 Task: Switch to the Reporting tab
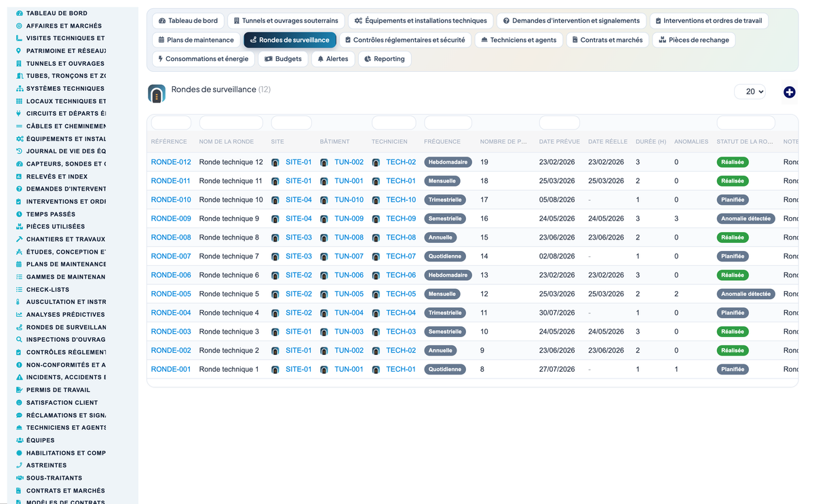coord(384,58)
